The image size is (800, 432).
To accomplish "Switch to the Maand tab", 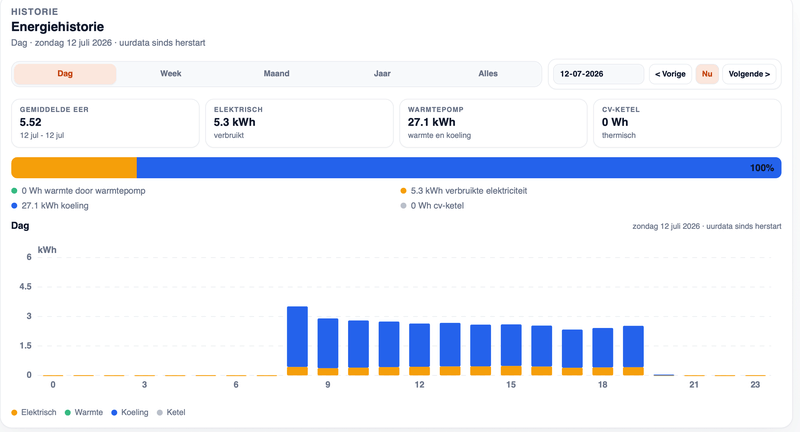I will (x=276, y=74).
